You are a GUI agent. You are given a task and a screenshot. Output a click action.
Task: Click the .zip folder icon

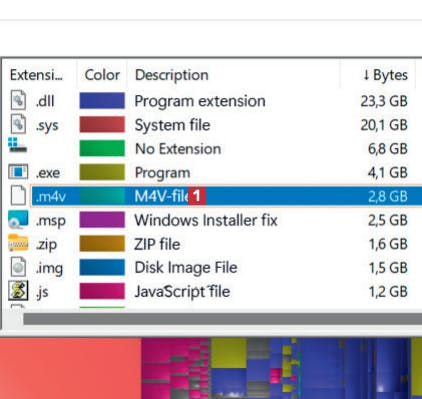coord(18,243)
